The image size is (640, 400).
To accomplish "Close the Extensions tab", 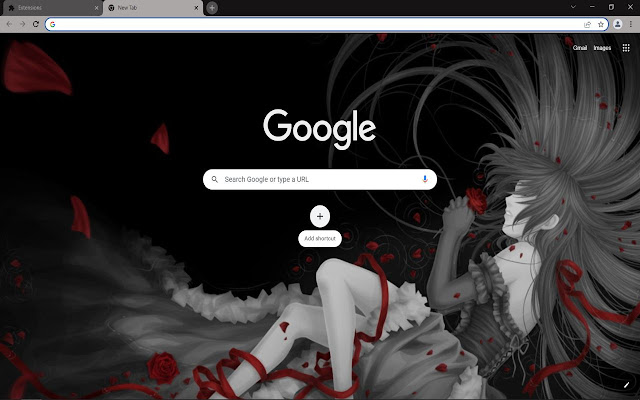I will point(96,8).
